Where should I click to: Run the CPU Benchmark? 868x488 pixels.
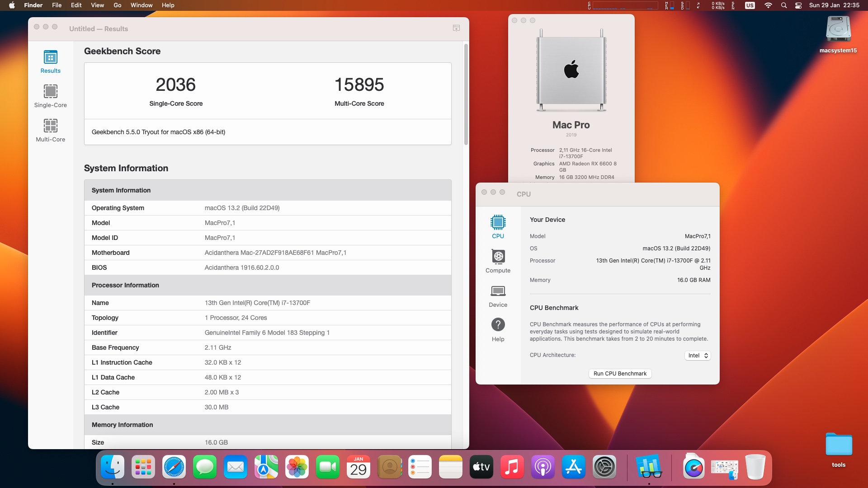(x=620, y=374)
